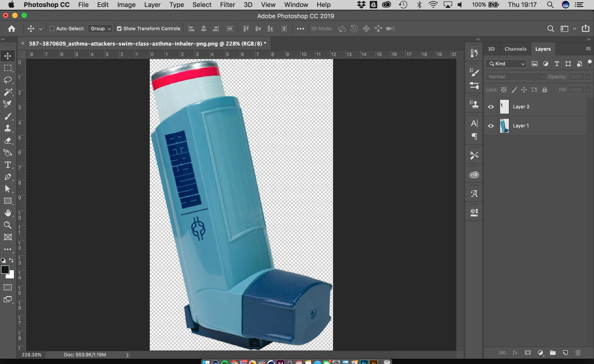Open the layer style fx menu

pyautogui.click(x=515, y=353)
